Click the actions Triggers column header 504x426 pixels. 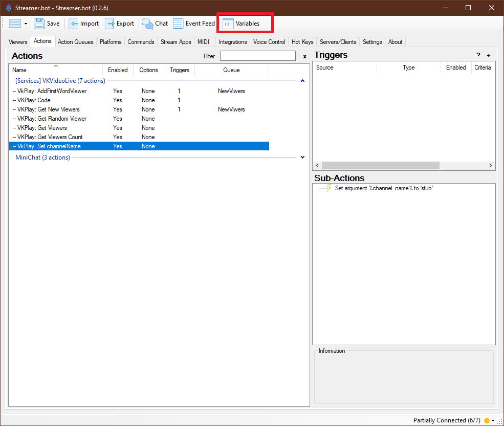pyautogui.click(x=180, y=70)
